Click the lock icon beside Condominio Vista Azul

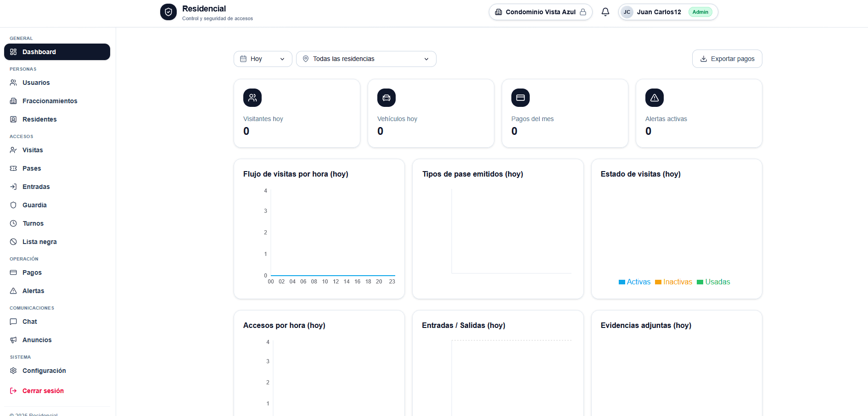tap(582, 11)
